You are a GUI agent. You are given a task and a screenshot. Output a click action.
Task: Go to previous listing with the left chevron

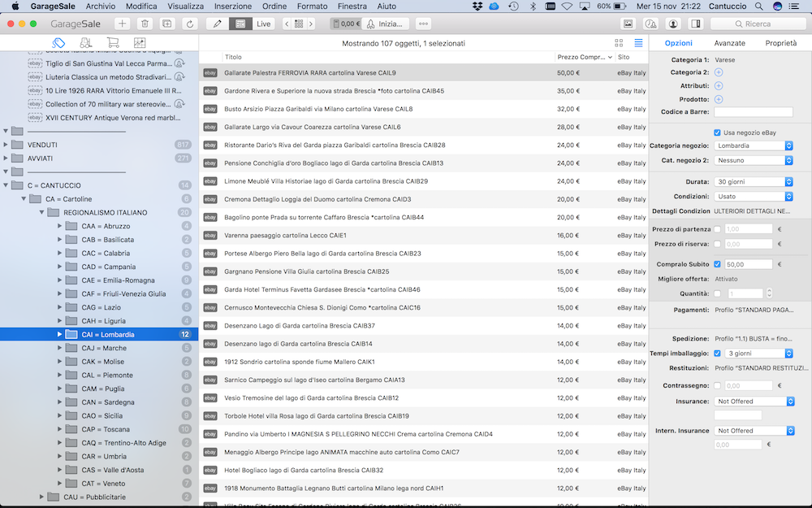coord(287,24)
